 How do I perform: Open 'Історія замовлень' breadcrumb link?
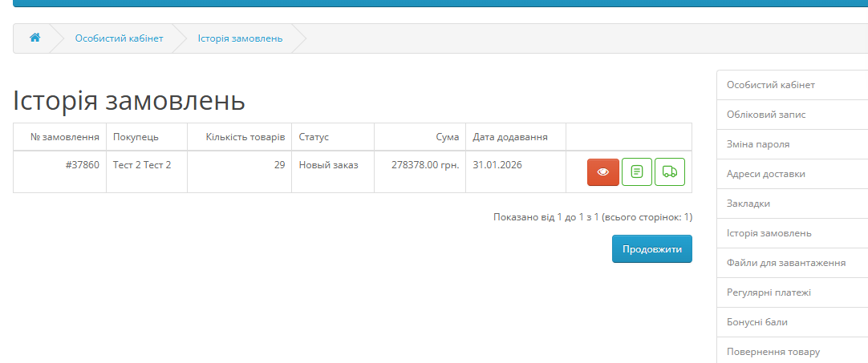point(240,38)
